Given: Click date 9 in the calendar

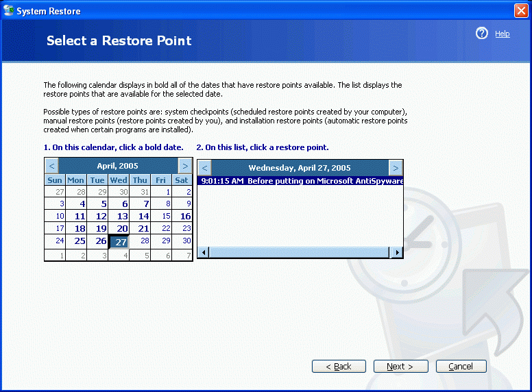Looking at the screenshot, I should click(x=182, y=204).
